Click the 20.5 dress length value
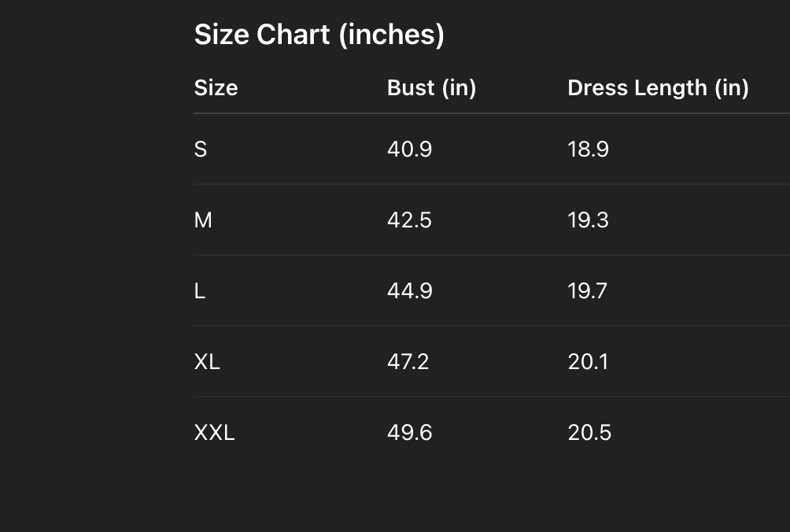790x532 pixels. (589, 432)
